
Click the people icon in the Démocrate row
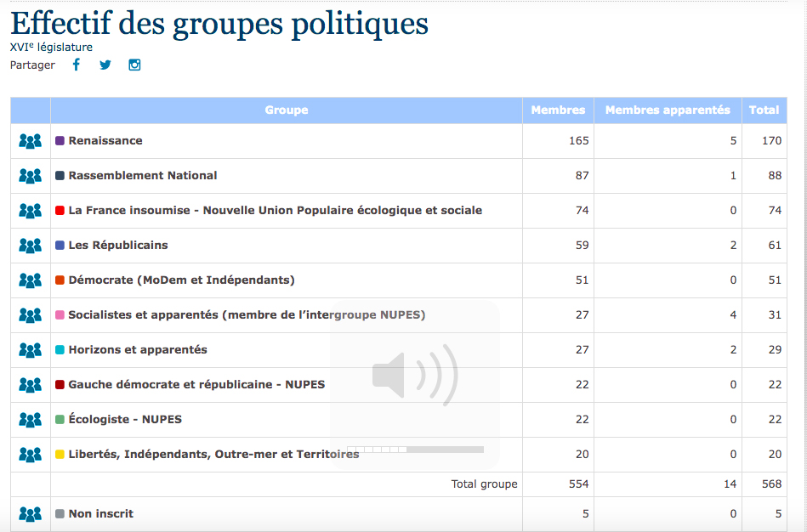click(x=31, y=280)
